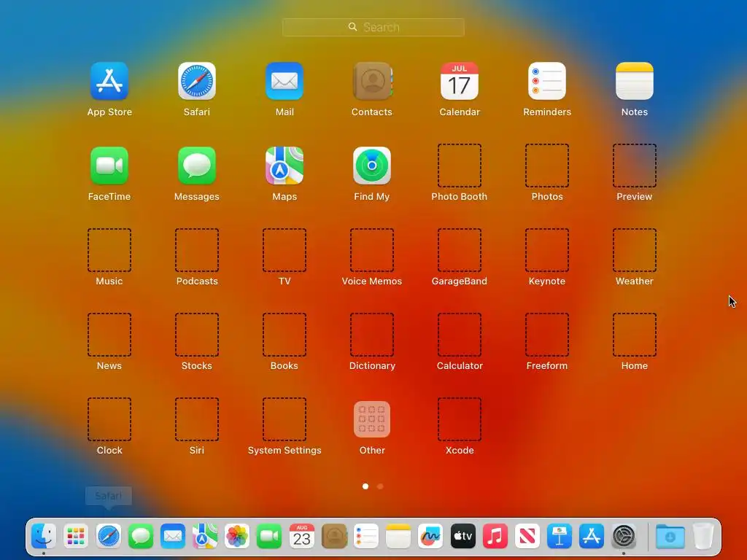Open Messages from the Dock
This screenshot has height=560, width=747.
click(x=141, y=536)
